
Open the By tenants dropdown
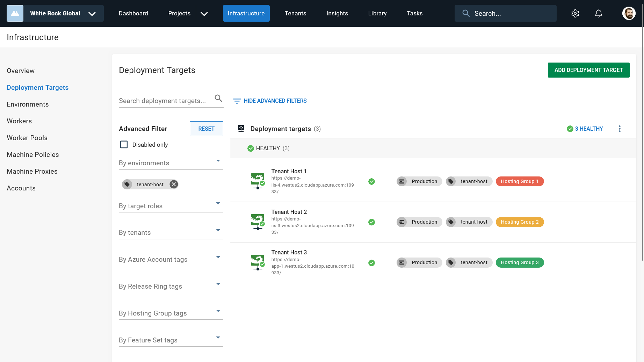[171, 232]
